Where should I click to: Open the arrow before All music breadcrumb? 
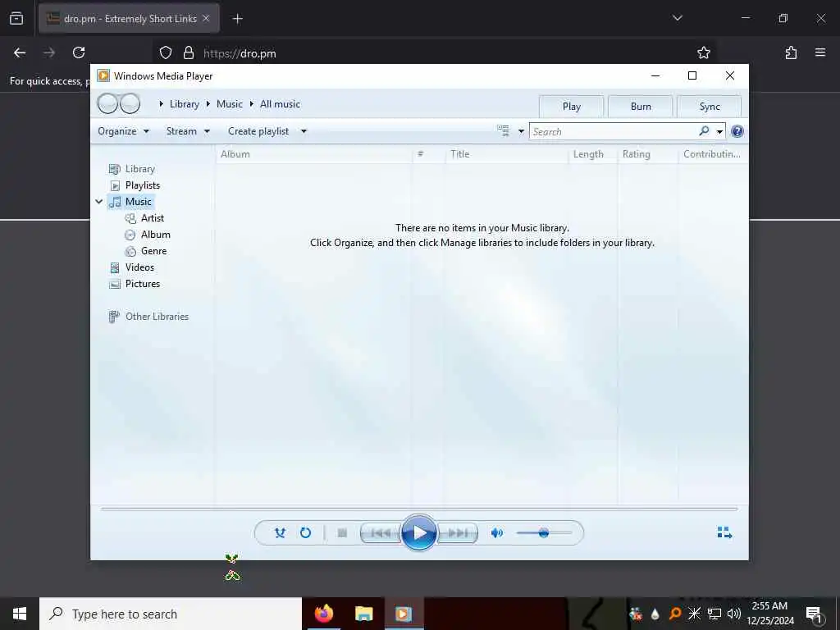251,104
